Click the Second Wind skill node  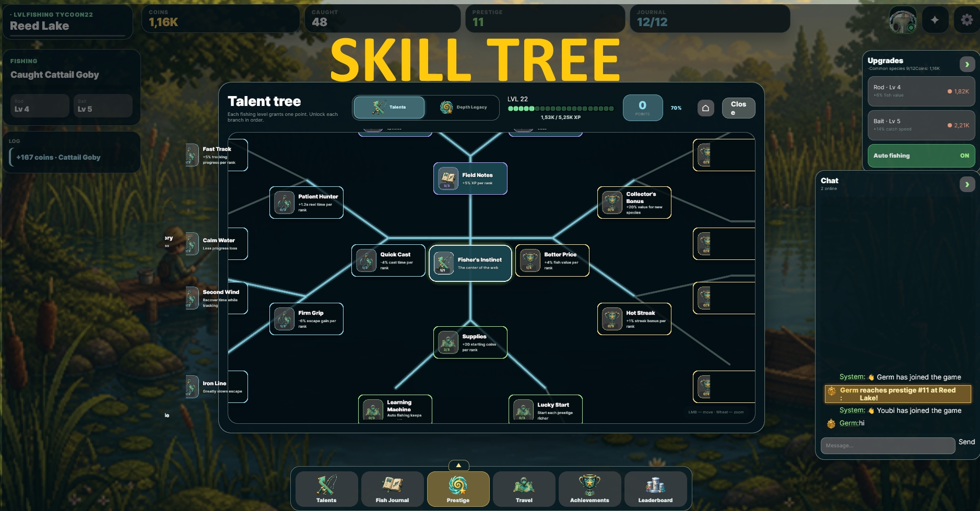(x=217, y=298)
